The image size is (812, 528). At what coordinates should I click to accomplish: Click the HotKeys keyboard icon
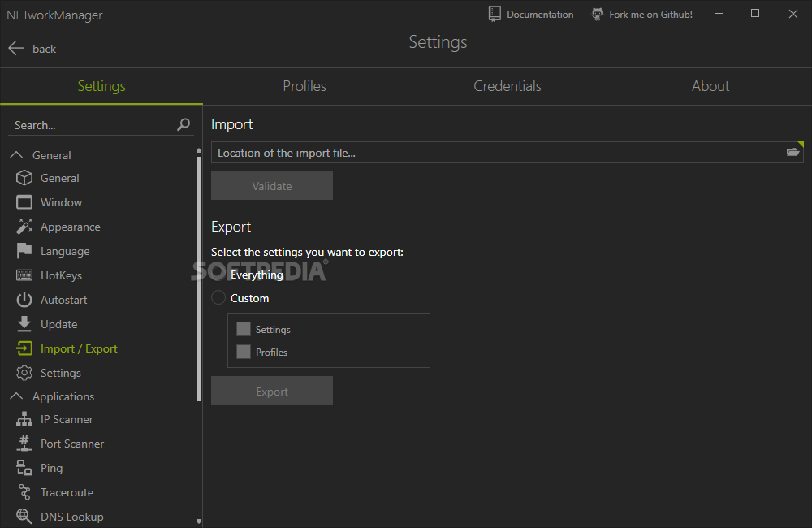tap(24, 275)
